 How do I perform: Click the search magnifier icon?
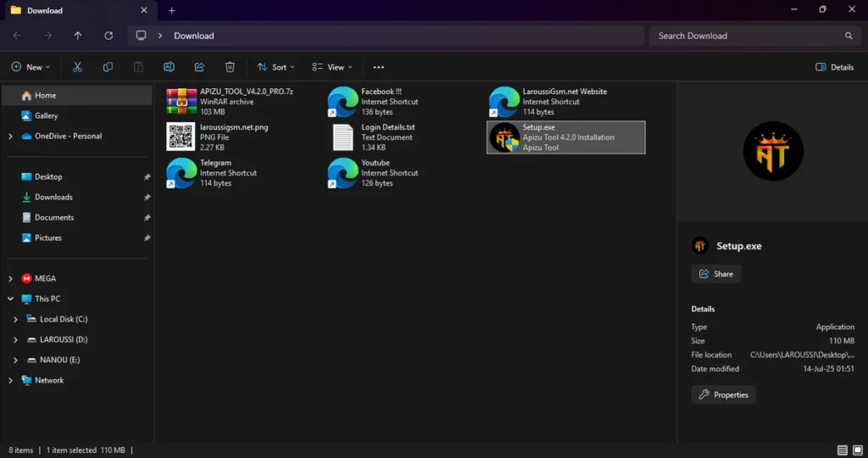click(x=849, y=36)
